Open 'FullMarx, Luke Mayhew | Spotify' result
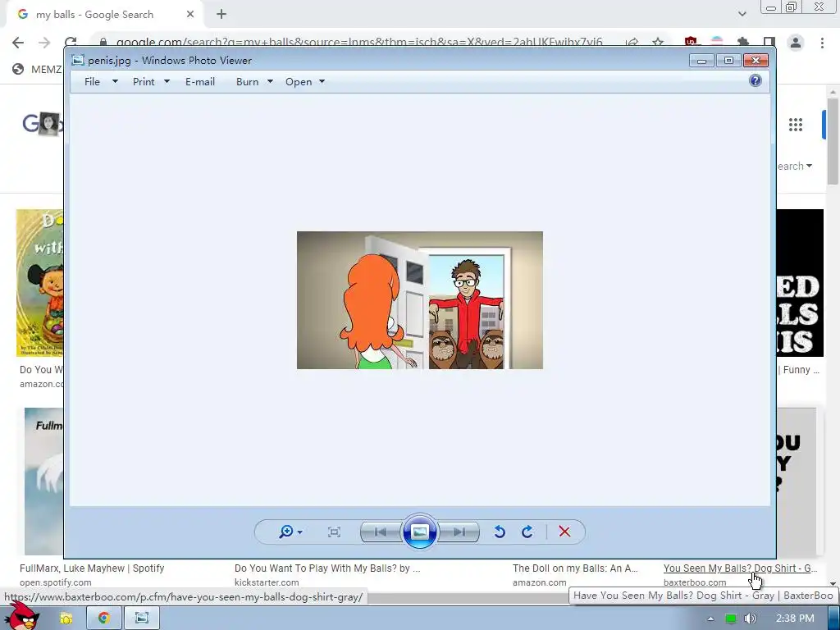The image size is (840, 630). [92, 568]
